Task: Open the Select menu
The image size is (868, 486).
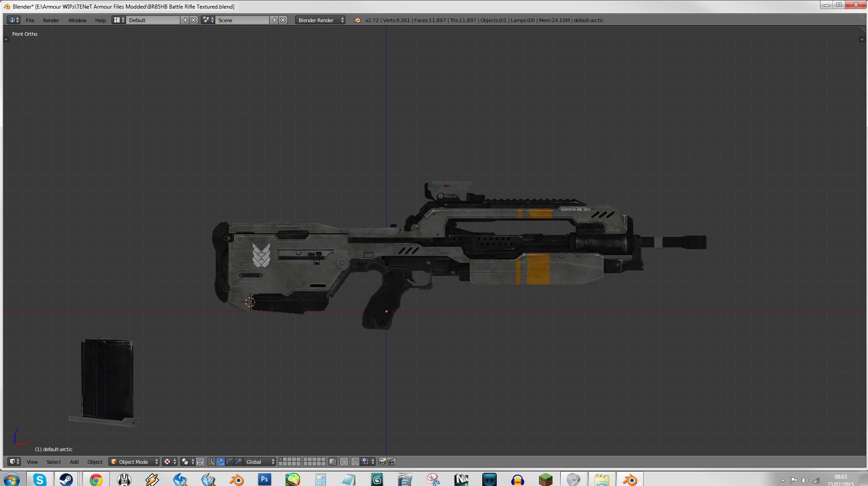Action: (53, 462)
